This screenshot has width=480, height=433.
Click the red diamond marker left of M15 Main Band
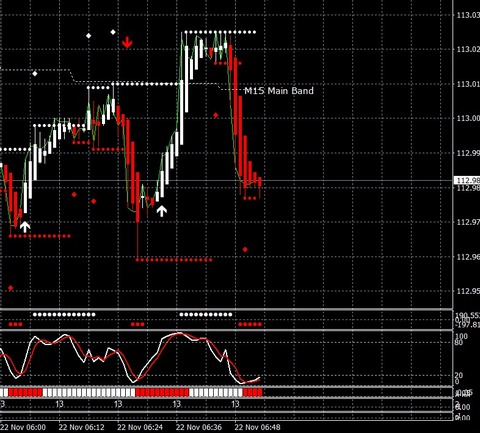click(x=216, y=115)
